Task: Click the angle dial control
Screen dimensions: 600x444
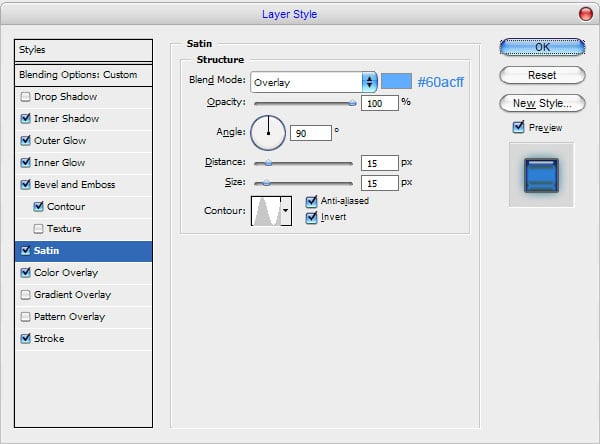Action: pos(268,130)
